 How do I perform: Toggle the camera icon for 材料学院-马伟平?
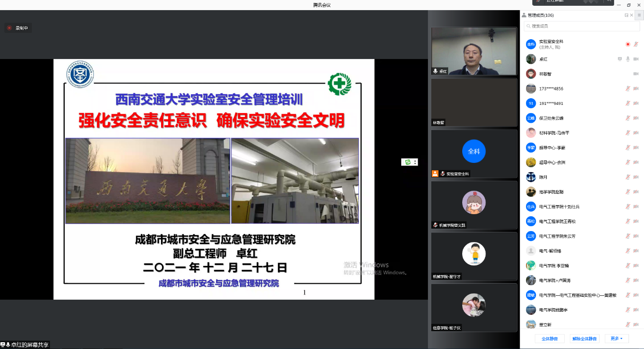click(635, 132)
